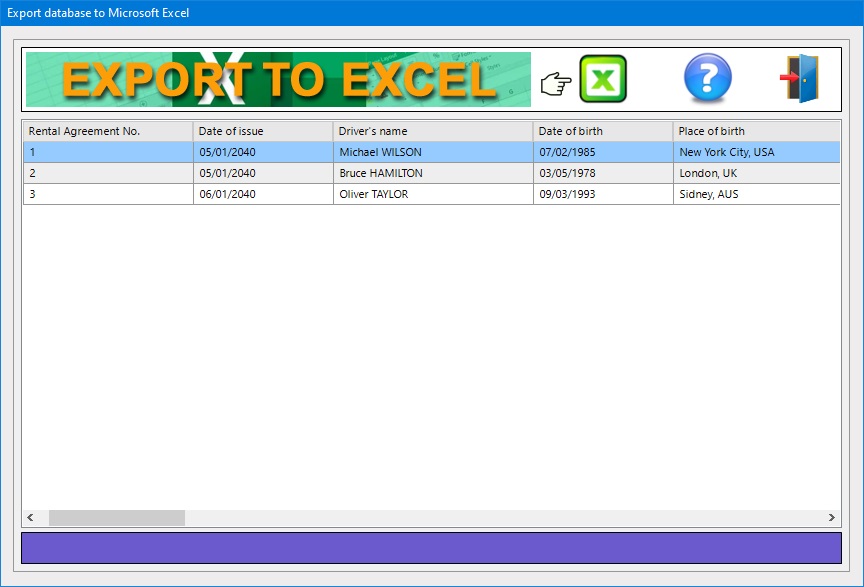
Task: Click the horizontal scrollbar right arrow
Action: tap(831, 518)
